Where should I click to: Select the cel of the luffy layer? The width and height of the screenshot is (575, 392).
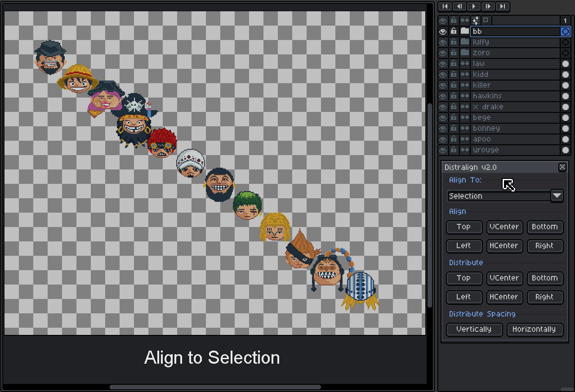(566, 42)
